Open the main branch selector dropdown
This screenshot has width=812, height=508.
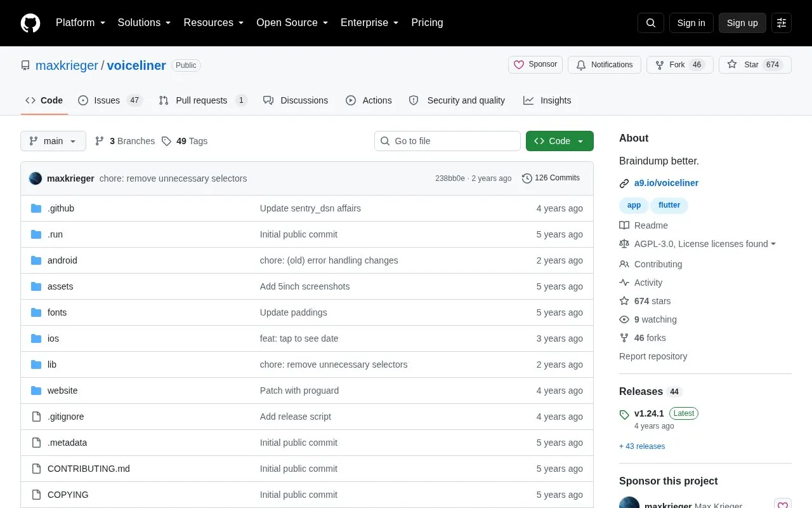pyautogui.click(x=53, y=141)
